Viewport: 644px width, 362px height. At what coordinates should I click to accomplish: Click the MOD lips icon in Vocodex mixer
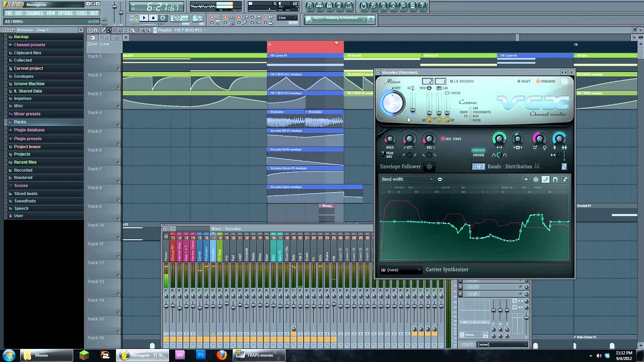click(x=429, y=88)
